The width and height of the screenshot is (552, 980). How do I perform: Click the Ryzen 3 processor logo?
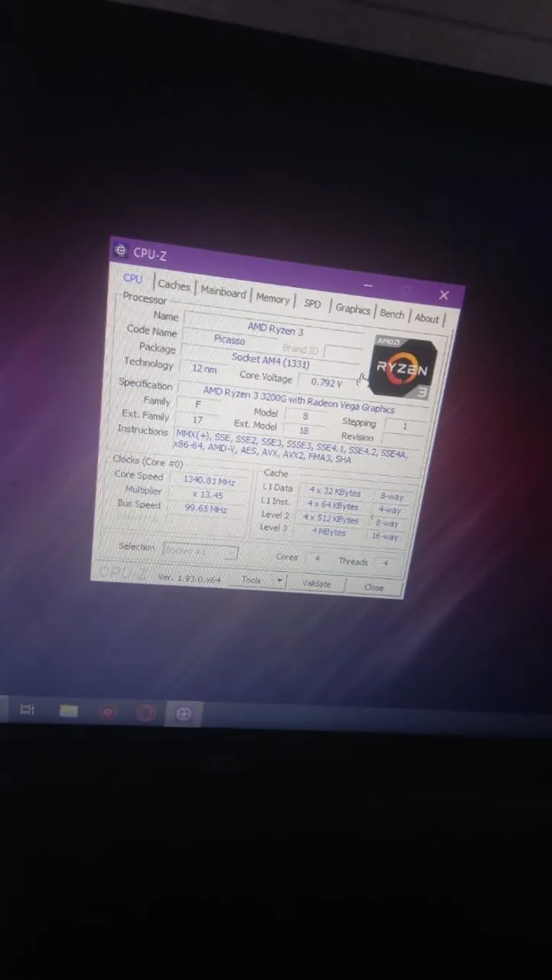coord(404,367)
